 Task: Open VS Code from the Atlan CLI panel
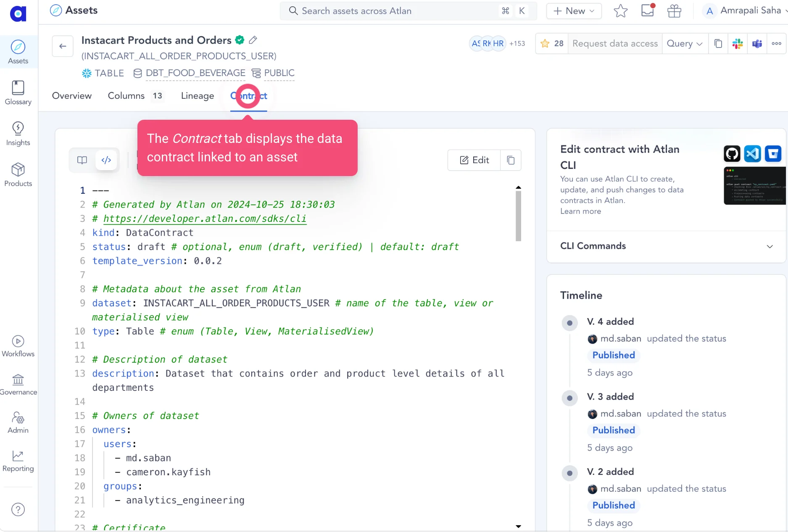pyautogui.click(x=752, y=153)
